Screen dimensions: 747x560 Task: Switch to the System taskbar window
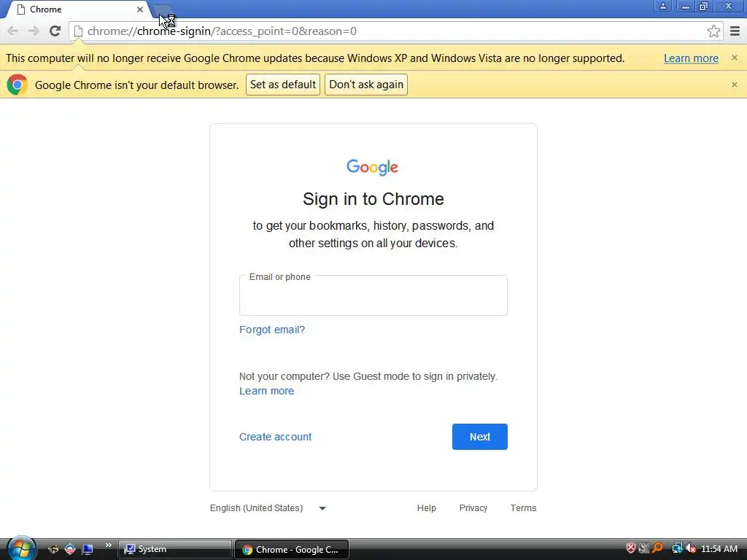click(x=174, y=549)
